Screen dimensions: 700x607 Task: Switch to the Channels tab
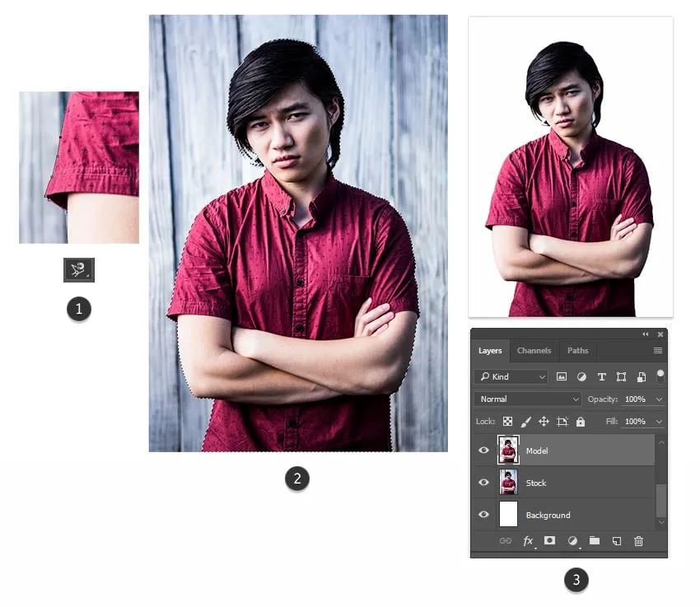click(x=534, y=351)
